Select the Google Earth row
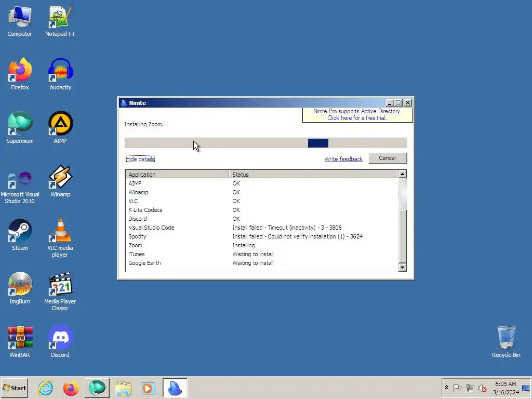 coord(261,262)
